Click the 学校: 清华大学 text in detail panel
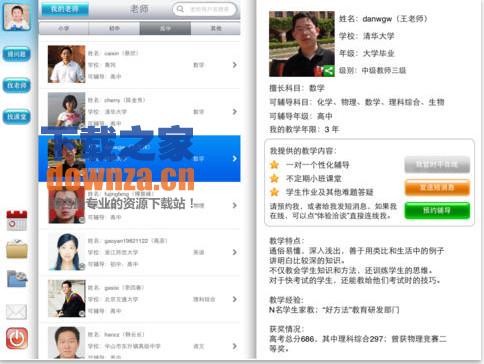This screenshot has width=484, height=364. pos(367,36)
